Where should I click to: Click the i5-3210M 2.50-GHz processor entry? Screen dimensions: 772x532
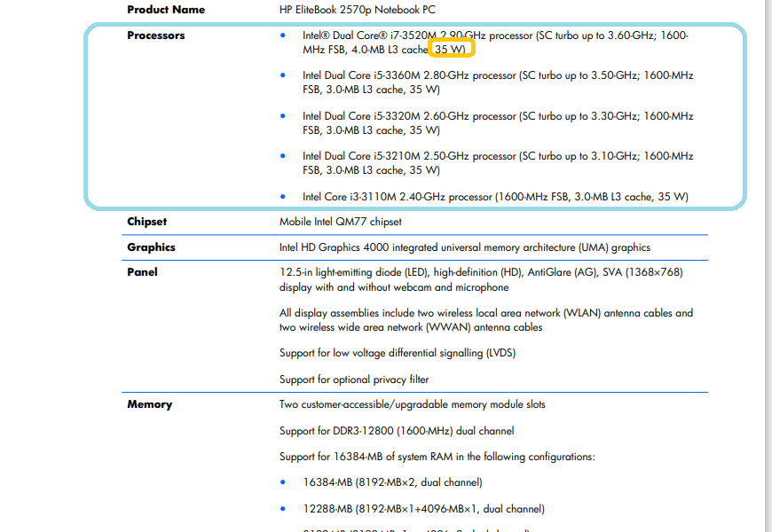point(498,163)
